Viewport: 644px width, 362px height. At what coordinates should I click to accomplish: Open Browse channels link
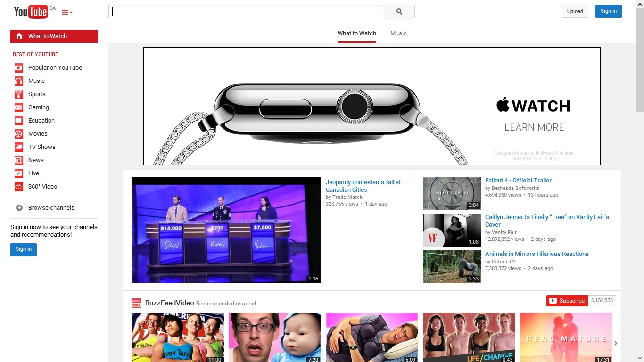[51, 208]
